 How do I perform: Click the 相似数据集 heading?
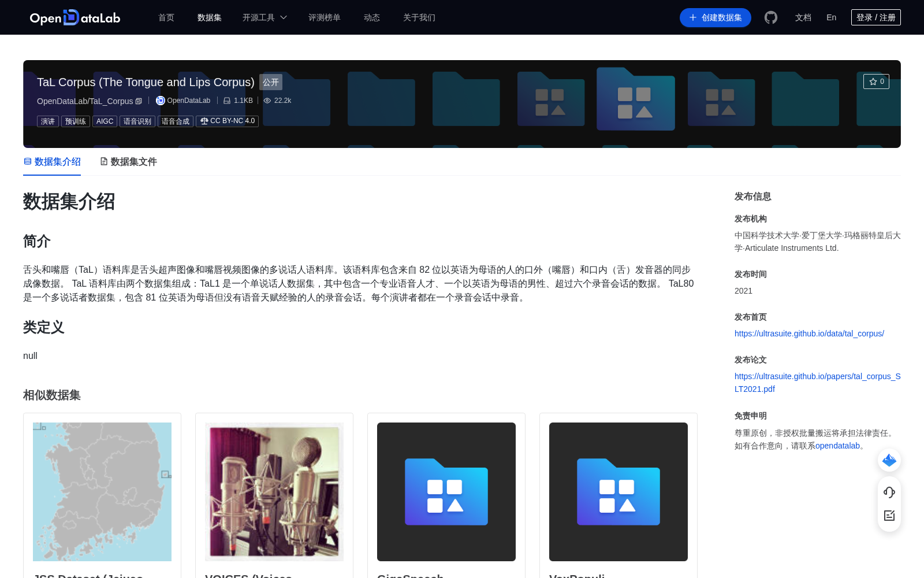tap(52, 395)
